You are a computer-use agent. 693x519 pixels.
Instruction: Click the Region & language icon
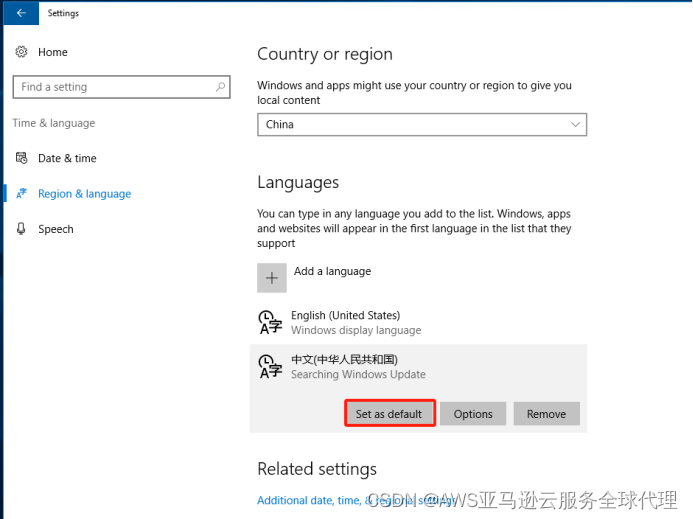coord(21,193)
